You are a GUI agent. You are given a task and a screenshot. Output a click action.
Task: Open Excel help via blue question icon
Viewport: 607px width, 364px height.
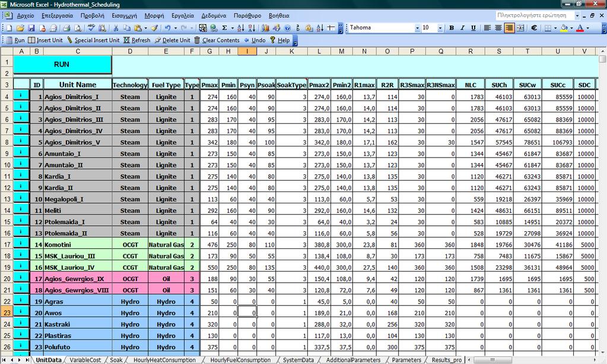(x=287, y=28)
